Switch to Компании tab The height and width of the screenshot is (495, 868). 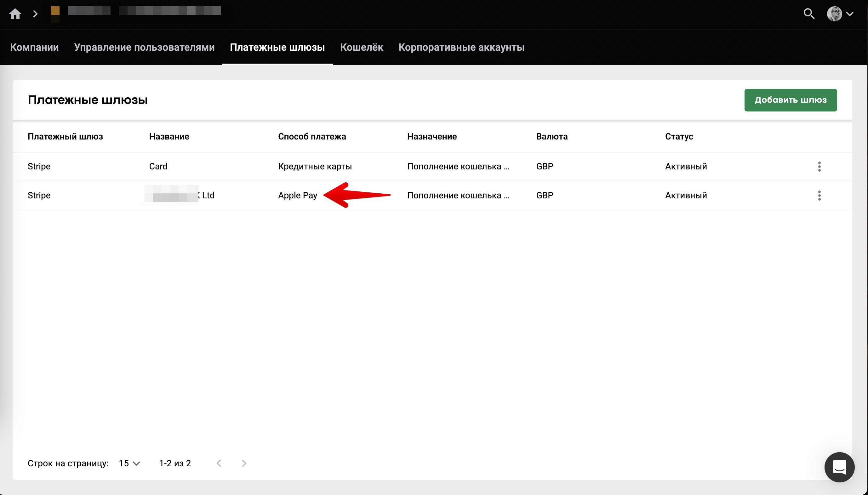click(x=34, y=47)
